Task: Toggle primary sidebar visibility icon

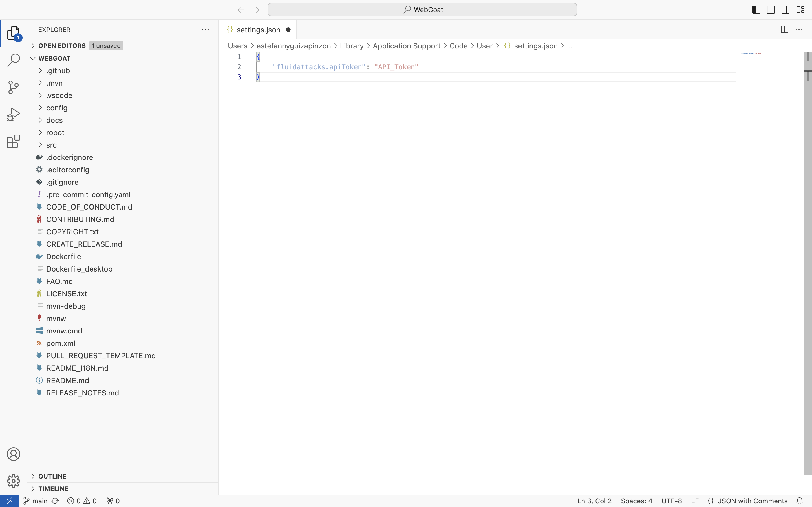Action: tap(756, 9)
